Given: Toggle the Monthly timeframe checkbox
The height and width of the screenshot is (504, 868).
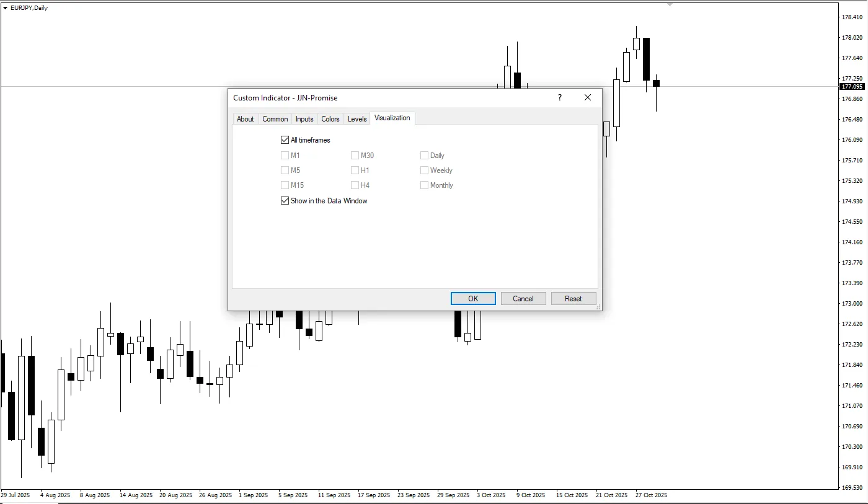Looking at the screenshot, I should 425,185.
